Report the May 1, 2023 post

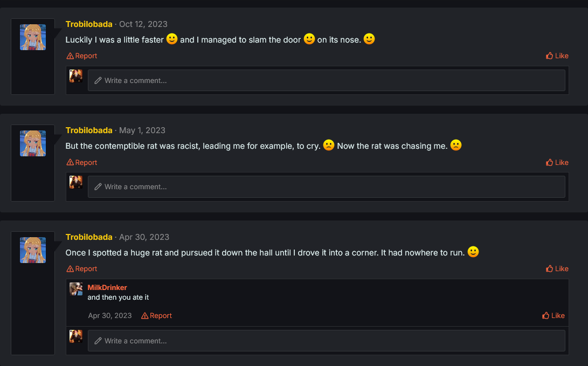coord(82,163)
